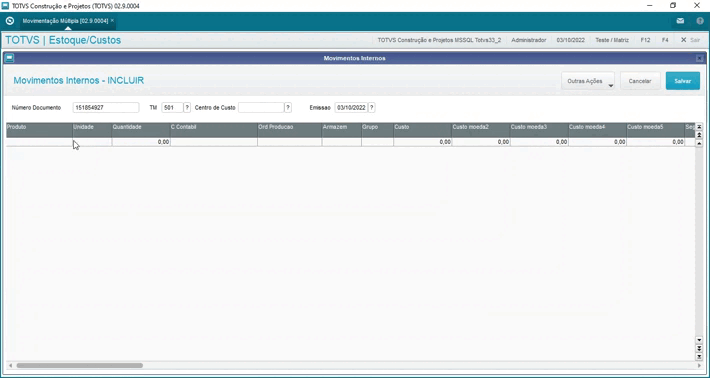The image size is (710, 378).
Task: Jump to last grid row arrow
Action: coord(699,356)
